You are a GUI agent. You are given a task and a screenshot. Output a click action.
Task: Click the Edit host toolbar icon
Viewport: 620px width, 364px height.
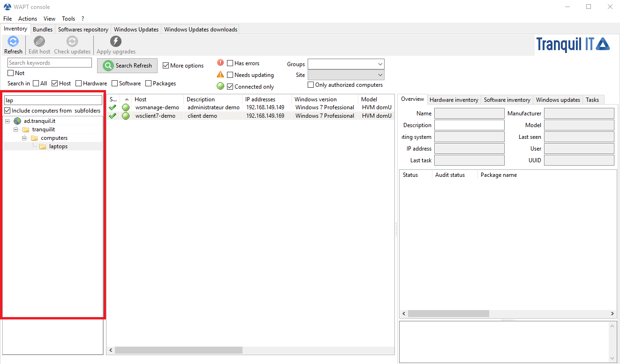pos(39,41)
